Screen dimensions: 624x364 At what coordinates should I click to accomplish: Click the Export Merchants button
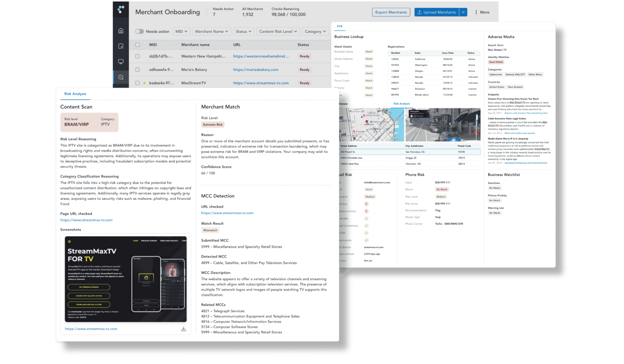tap(391, 12)
